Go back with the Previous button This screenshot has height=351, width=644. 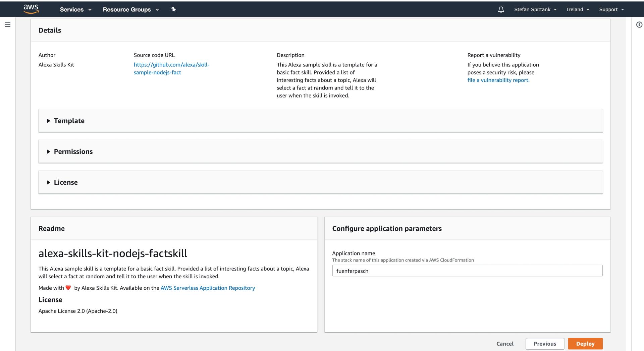(x=544, y=344)
